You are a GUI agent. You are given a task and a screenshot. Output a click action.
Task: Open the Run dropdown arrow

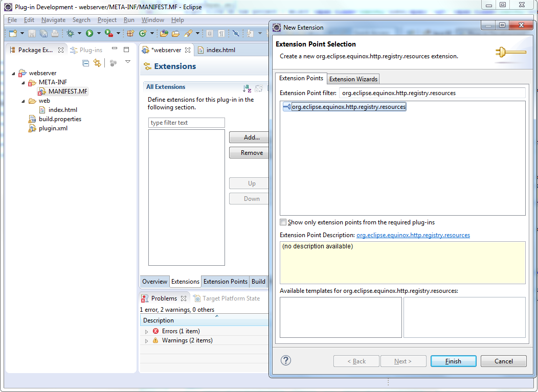(x=99, y=33)
